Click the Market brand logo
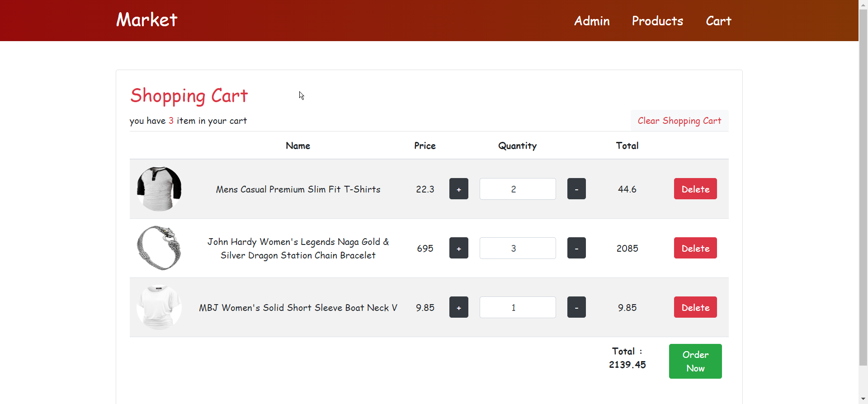 (147, 20)
